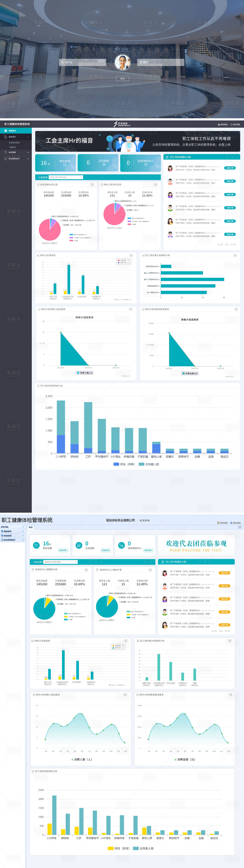This screenshot has height=868, width=244.
Task: Click the 登录 button on login page
Action: pos(123,78)
